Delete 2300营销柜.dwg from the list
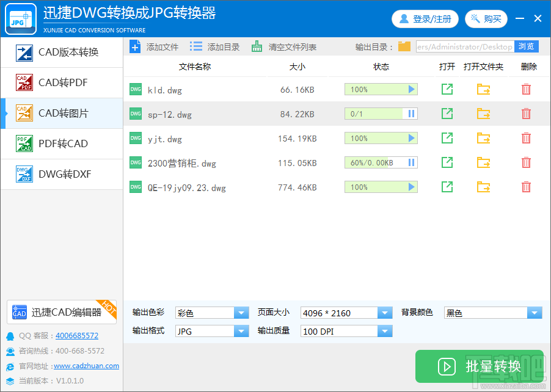 [x=526, y=162]
